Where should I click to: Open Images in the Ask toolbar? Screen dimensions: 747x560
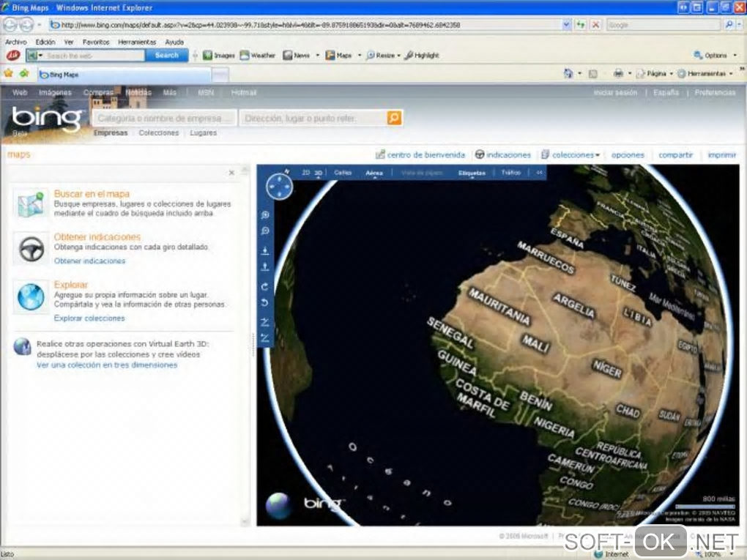click(219, 56)
